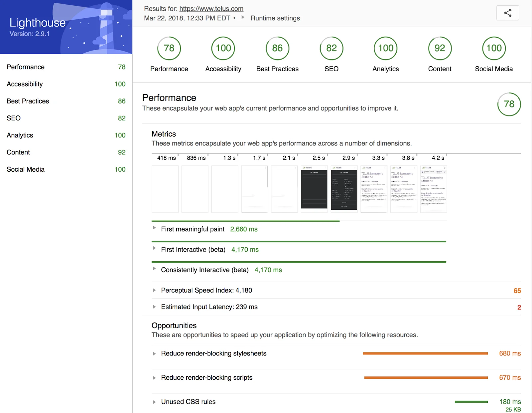
Task: Click the 3.8 s filmstrip thumbnail
Action: (x=404, y=189)
